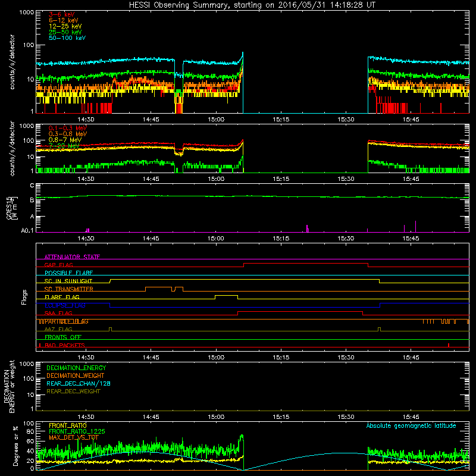Select the BAD_PACKETS flag label
The width and height of the screenshot is (476, 476).
65,345
